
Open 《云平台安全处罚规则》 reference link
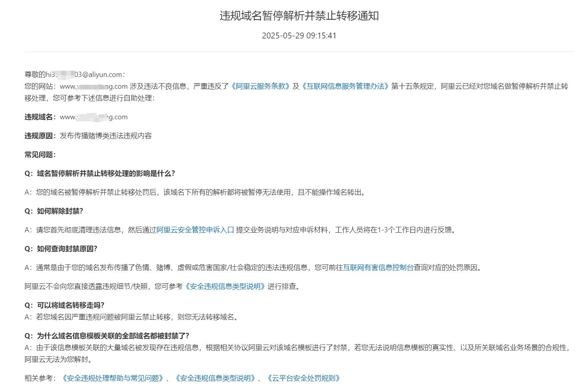tap(304, 378)
